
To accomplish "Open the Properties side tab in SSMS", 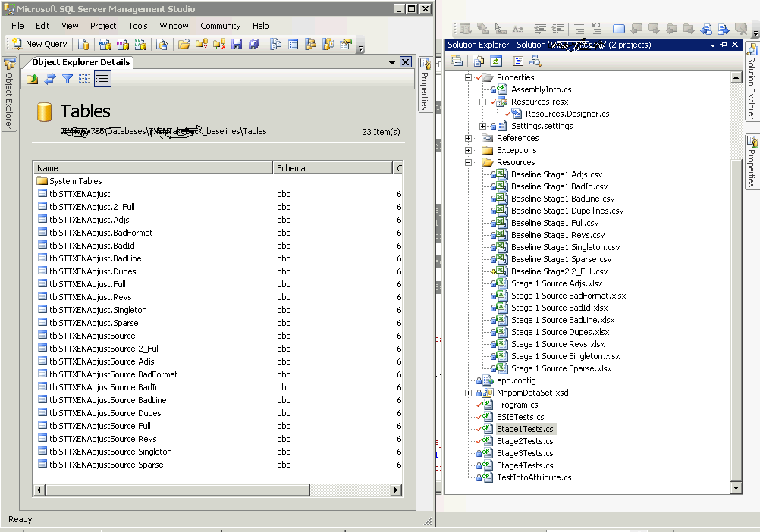I will 425,84.
